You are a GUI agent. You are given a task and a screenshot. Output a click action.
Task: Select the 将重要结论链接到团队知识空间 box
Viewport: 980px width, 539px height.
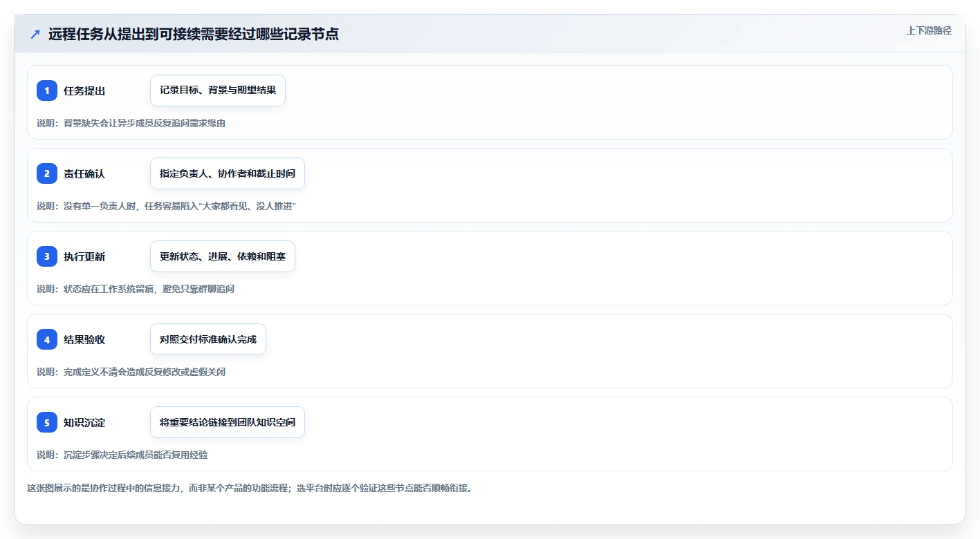pyautogui.click(x=228, y=422)
